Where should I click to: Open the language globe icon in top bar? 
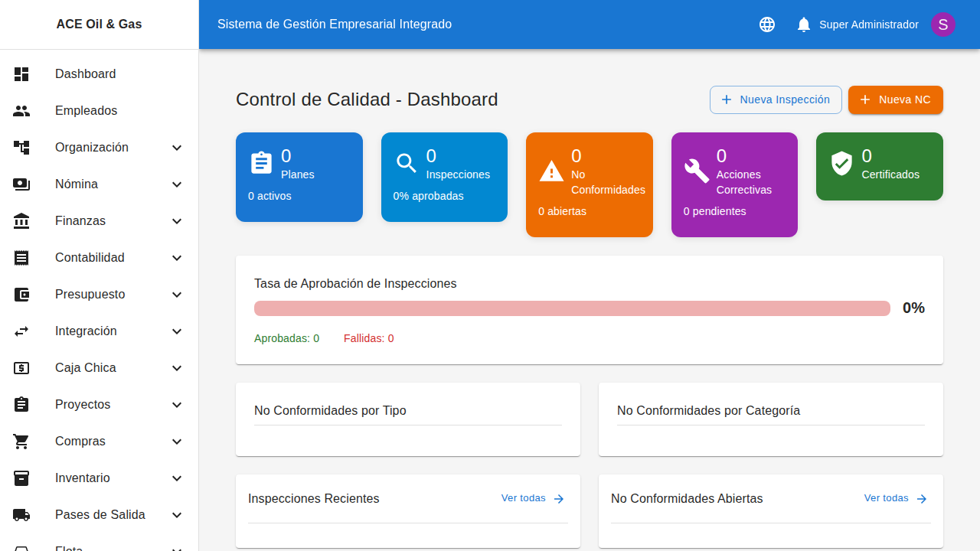(x=766, y=24)
